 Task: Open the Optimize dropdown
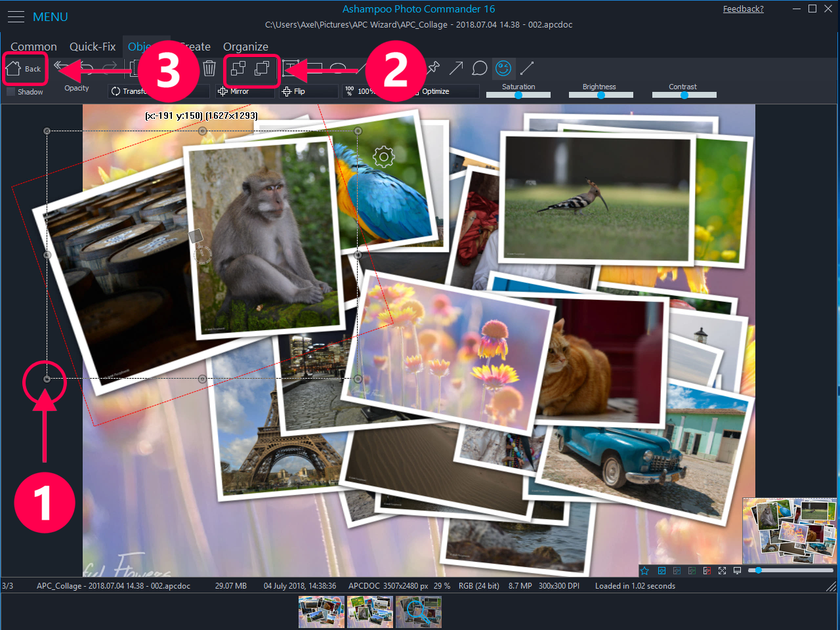444,91
